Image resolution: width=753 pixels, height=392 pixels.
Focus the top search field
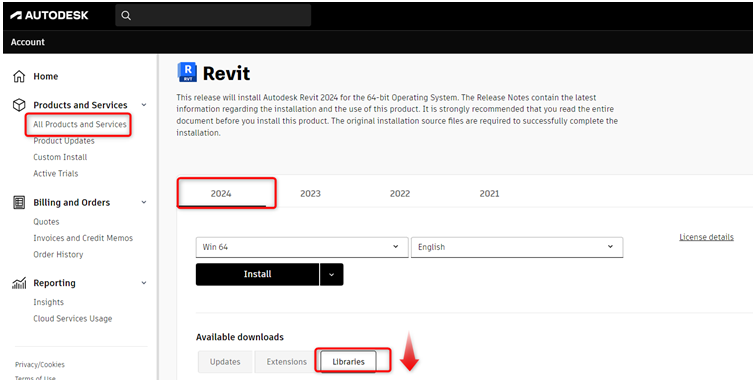click(x=213, y=15)
